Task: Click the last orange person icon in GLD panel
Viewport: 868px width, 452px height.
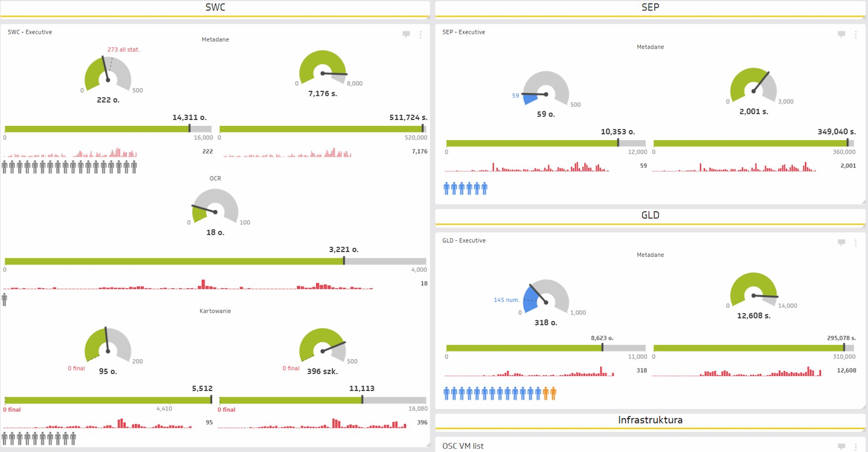Action: click(553, 394)
